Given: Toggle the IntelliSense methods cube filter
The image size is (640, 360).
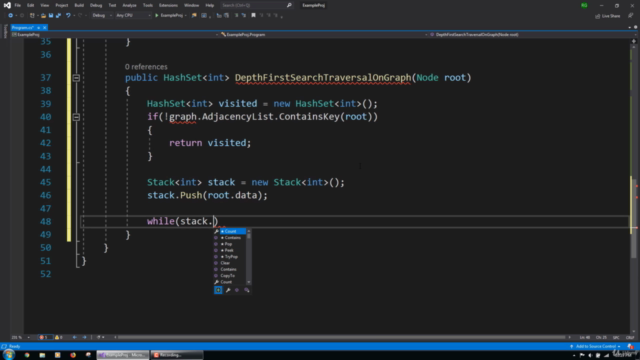Looking at the screenshot, I should tap(237, 290).
